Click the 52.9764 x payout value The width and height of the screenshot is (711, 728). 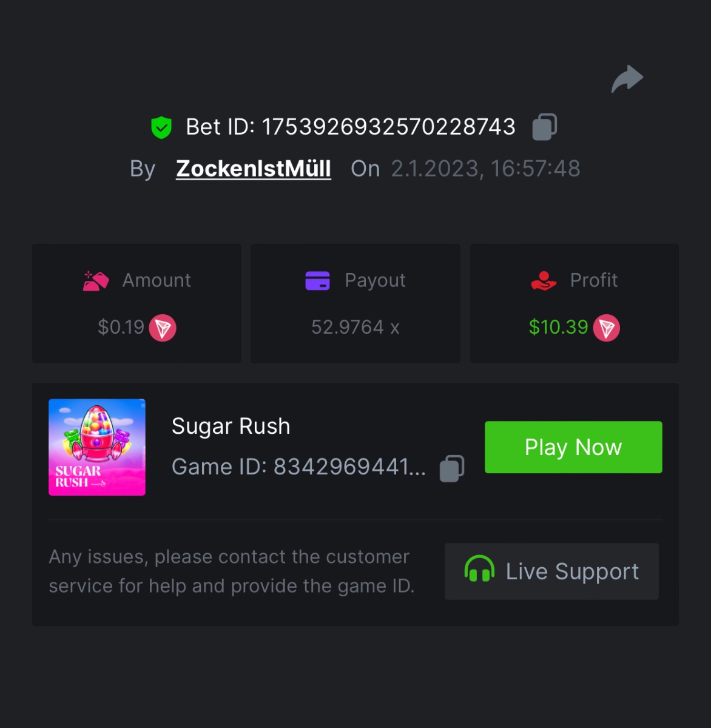[355, 328]
